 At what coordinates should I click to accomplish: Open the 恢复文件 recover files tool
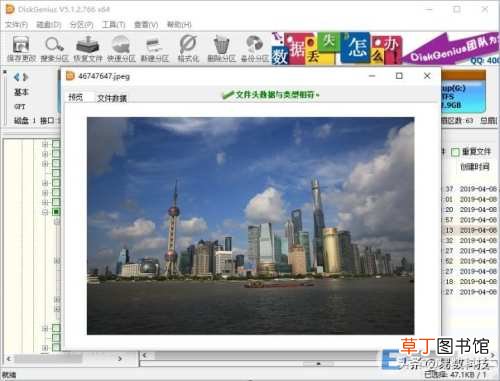coord(88,49)
